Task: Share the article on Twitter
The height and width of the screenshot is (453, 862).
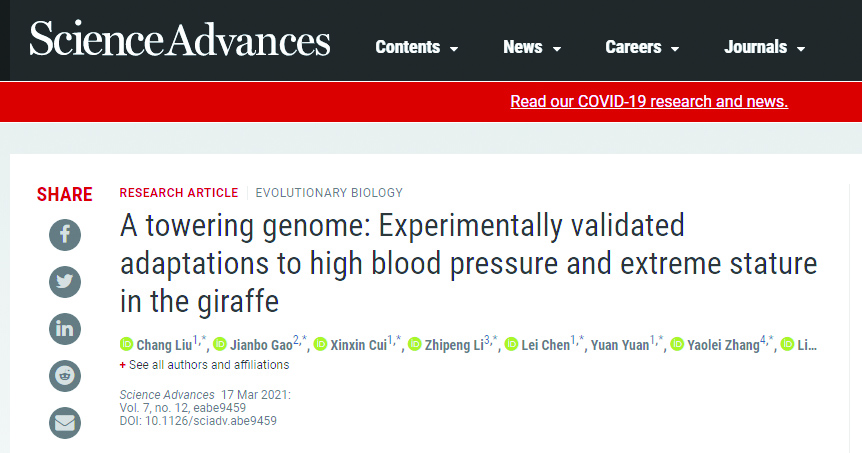Action: point(65,282)
